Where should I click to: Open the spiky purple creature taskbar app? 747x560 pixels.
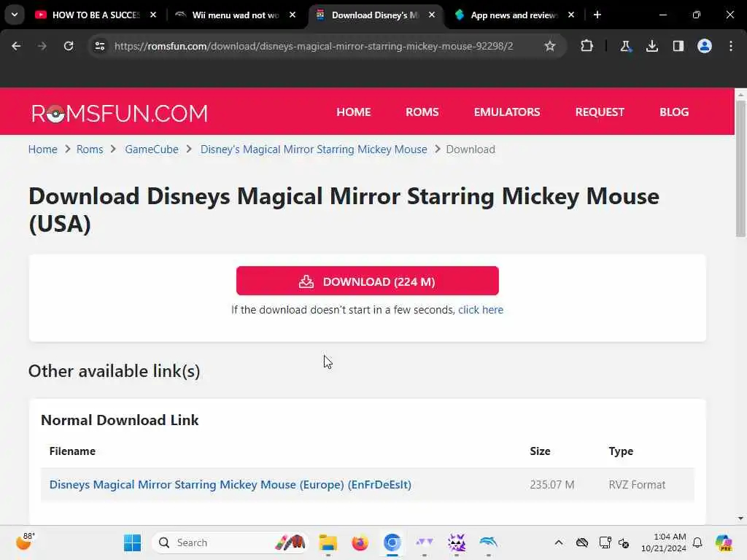457,542
